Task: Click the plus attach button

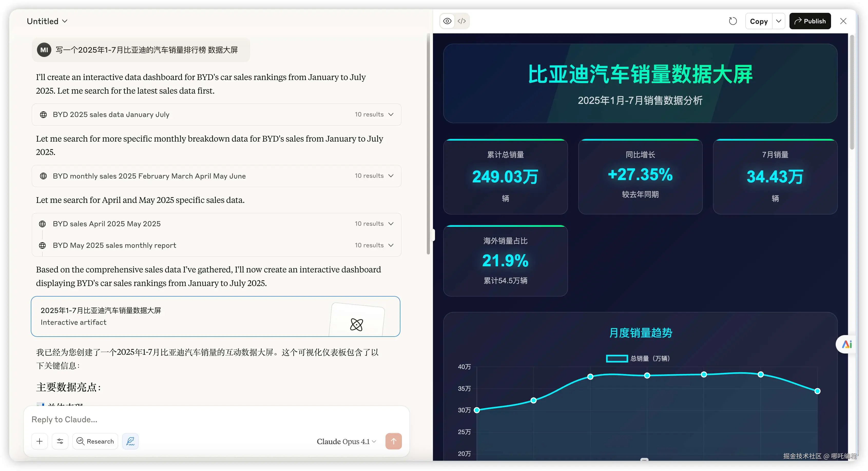Action: point(40,441)
